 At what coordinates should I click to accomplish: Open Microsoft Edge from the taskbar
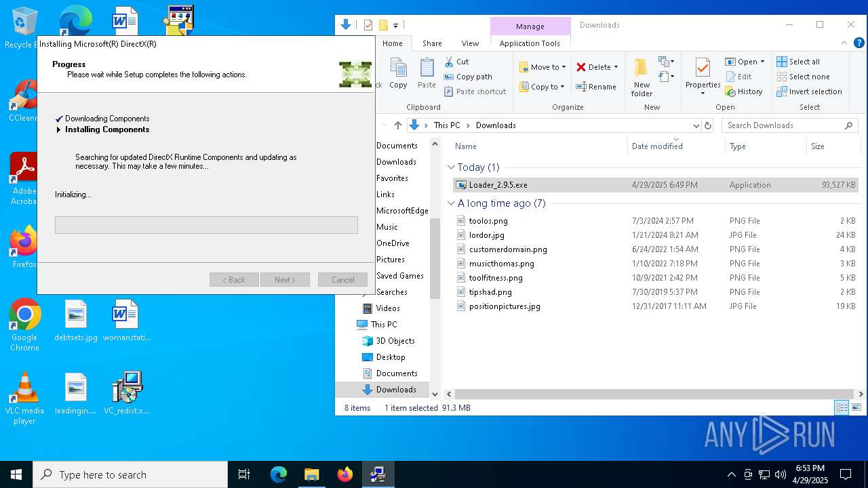(279, 474)
